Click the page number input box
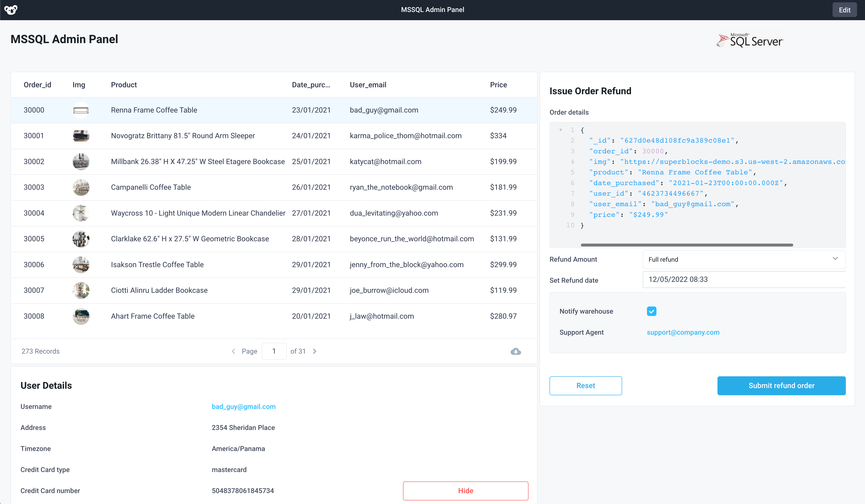 point(274,351)
